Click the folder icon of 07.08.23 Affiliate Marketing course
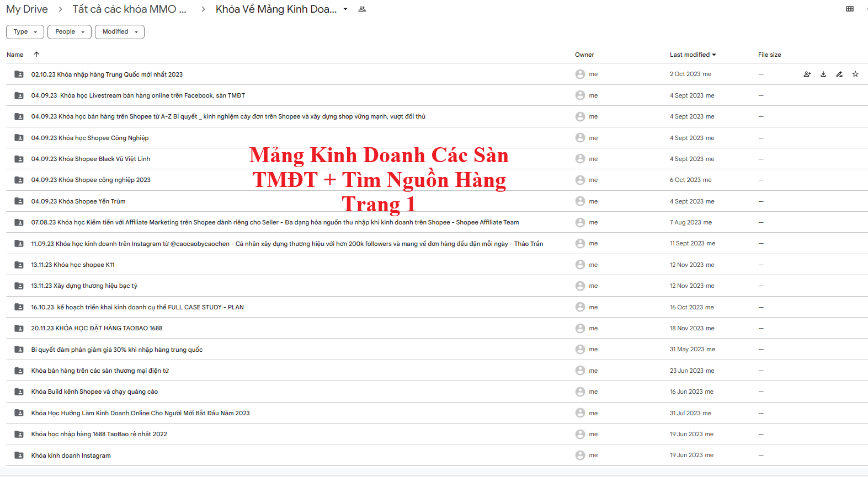Image resolution: width=868 pixels, height=477 pixels. click(x=19, y=222)
